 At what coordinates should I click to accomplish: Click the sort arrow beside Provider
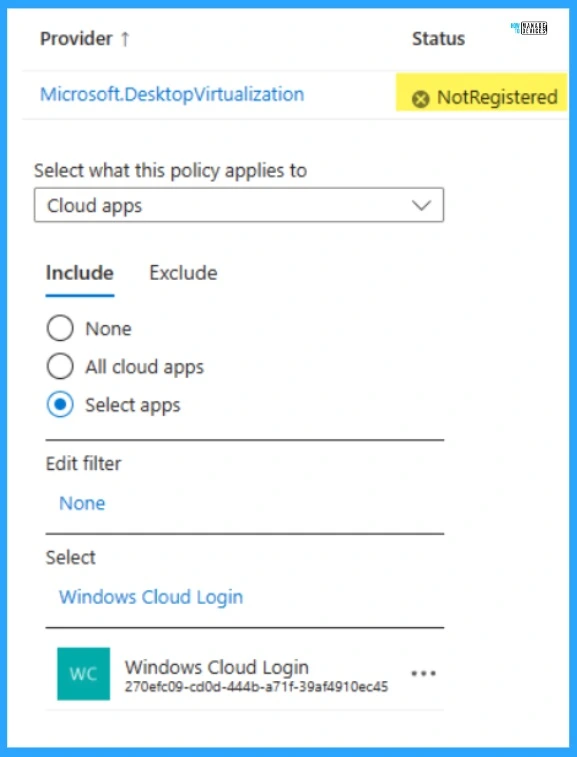coord(125,39)
